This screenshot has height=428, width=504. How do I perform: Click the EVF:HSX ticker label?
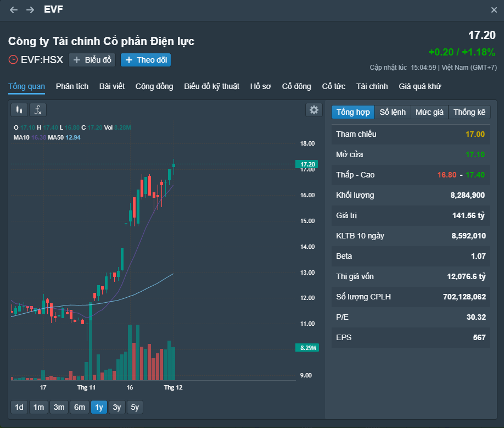pos(42,60)
